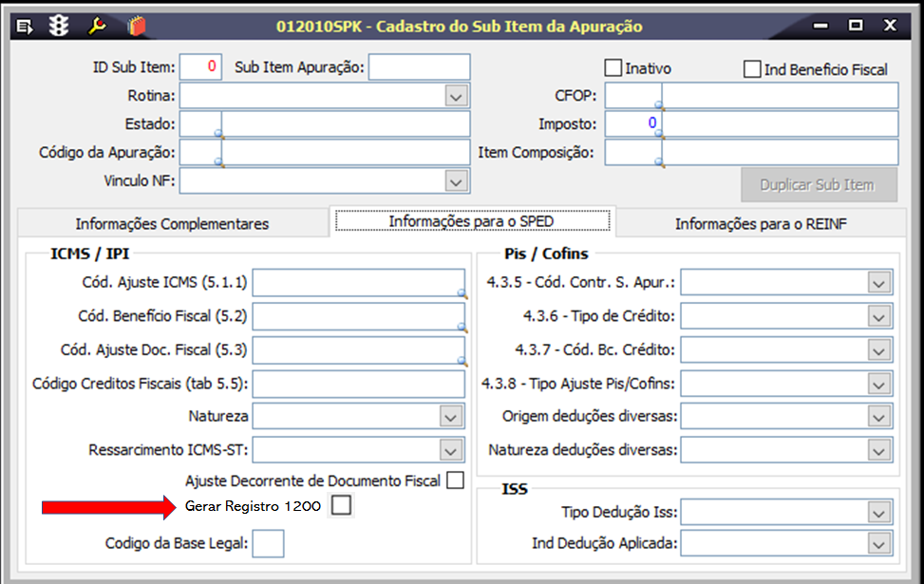Open lookup for Cód. Ajuste ICMS (5.1.1)
The width and height of the screenshot is (924, 584).
[462, 293]
